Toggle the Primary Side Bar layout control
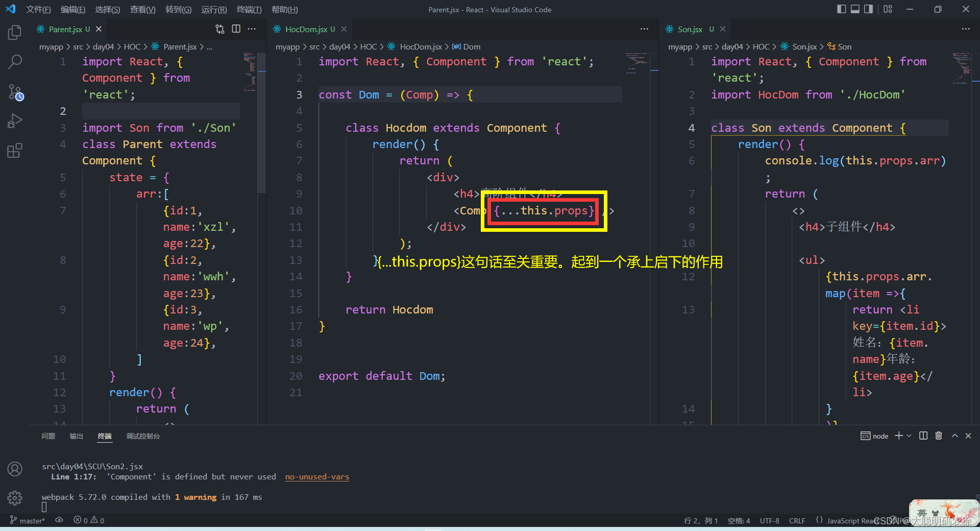Screen dimensions: 980x531 coord(842,9)
